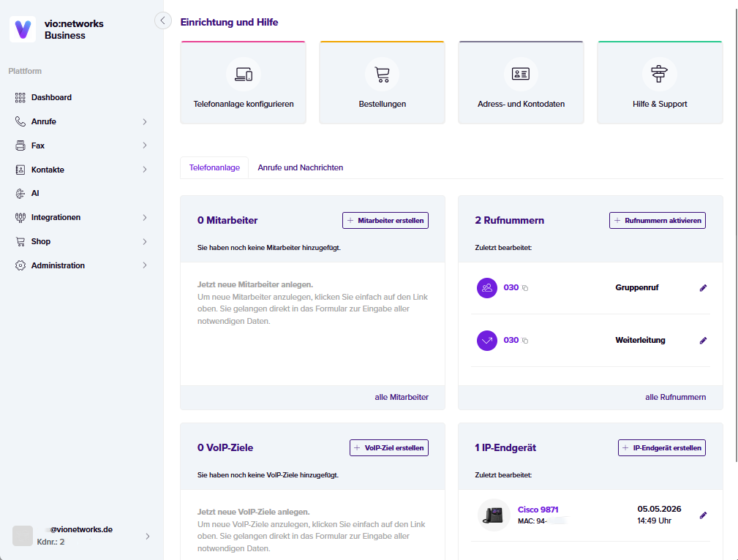Click the Einrichtung und Hilfe heading
This screenshot has width=738, height=560.
click(229, 22)
